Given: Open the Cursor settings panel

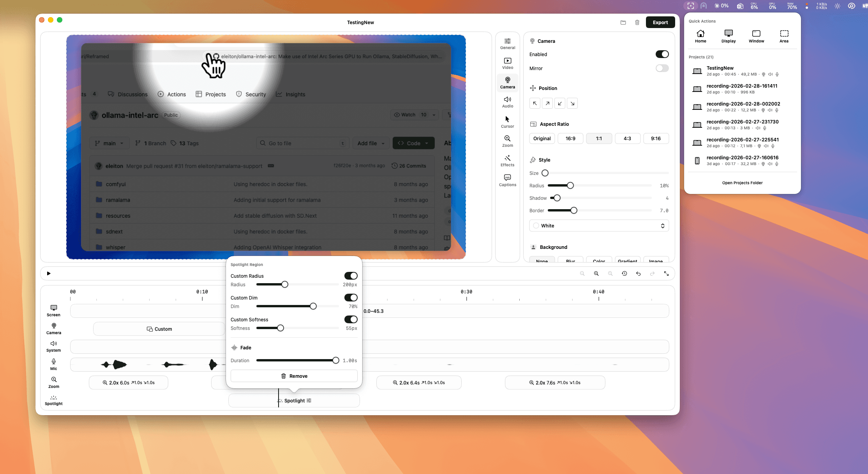Looking at the screenshot, I should pyautogui.click(x=508, y=122).
